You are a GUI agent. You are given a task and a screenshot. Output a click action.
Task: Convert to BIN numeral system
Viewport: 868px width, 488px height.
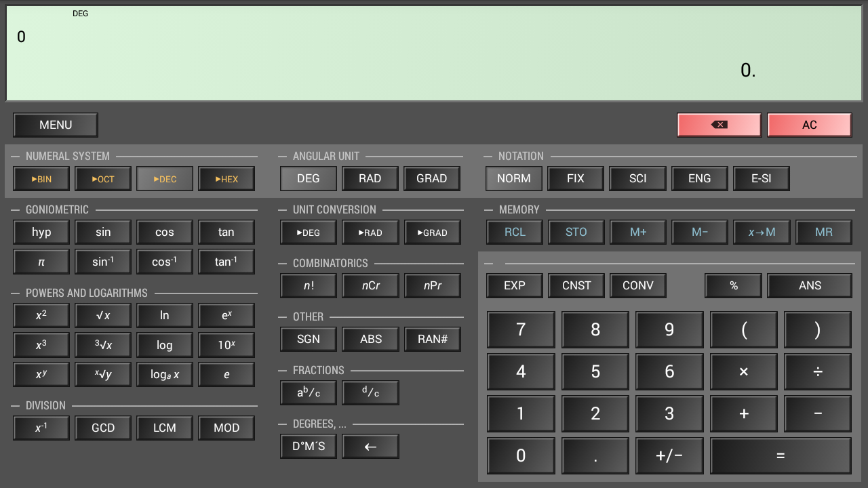pos(41,179)
